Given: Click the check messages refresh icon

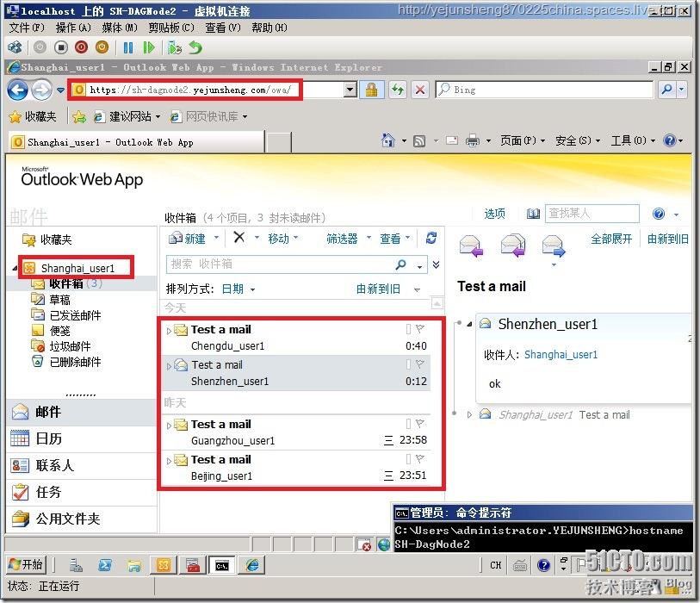Looking at the screenshot, I should point(431,238).
